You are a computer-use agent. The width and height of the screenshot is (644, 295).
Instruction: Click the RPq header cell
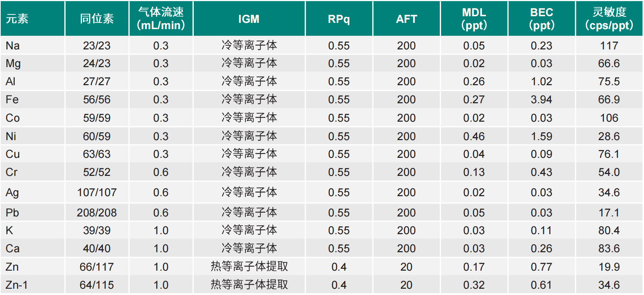[338, 19]
